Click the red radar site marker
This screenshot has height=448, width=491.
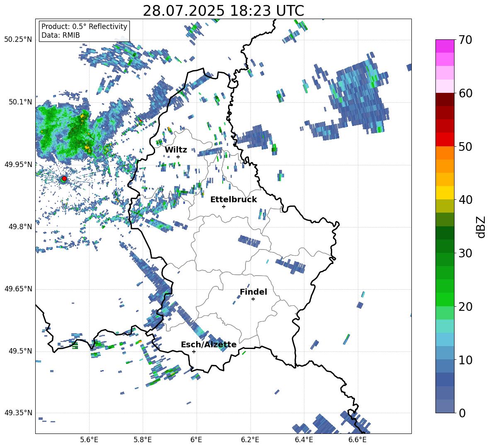tap(64, 179)
